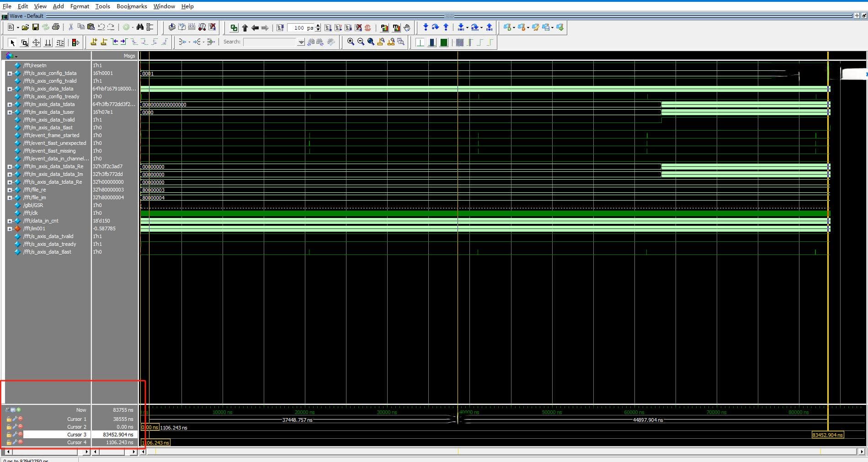This screenshot has height=462, width=868.
Task: Remove Cursor 2 with red minus
Action: [21, 427]
